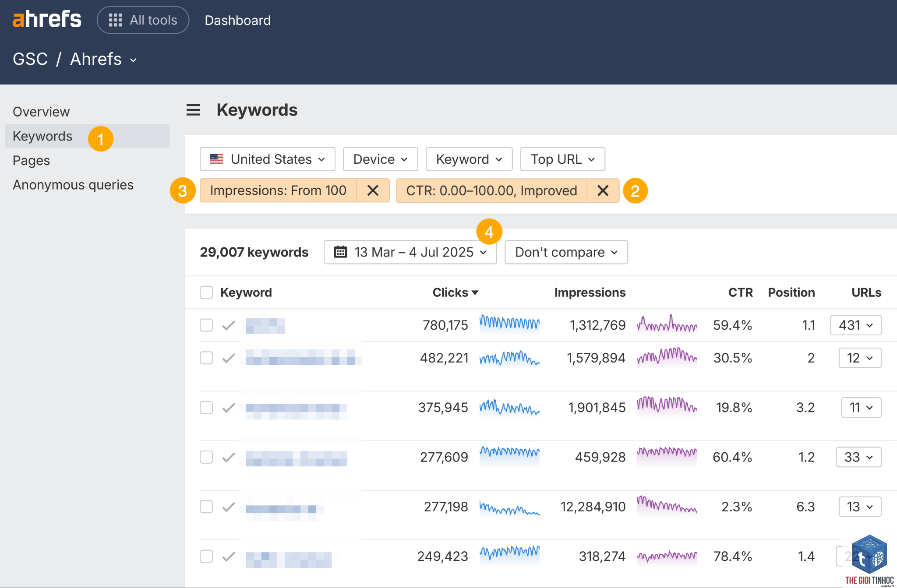
Task: Open the United States country dropdown
Action: click(268, 159)
